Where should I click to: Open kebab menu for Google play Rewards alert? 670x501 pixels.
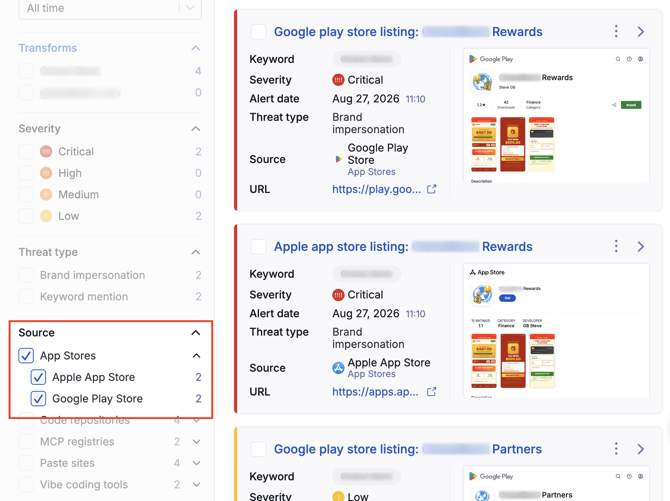tap(616, 31)
